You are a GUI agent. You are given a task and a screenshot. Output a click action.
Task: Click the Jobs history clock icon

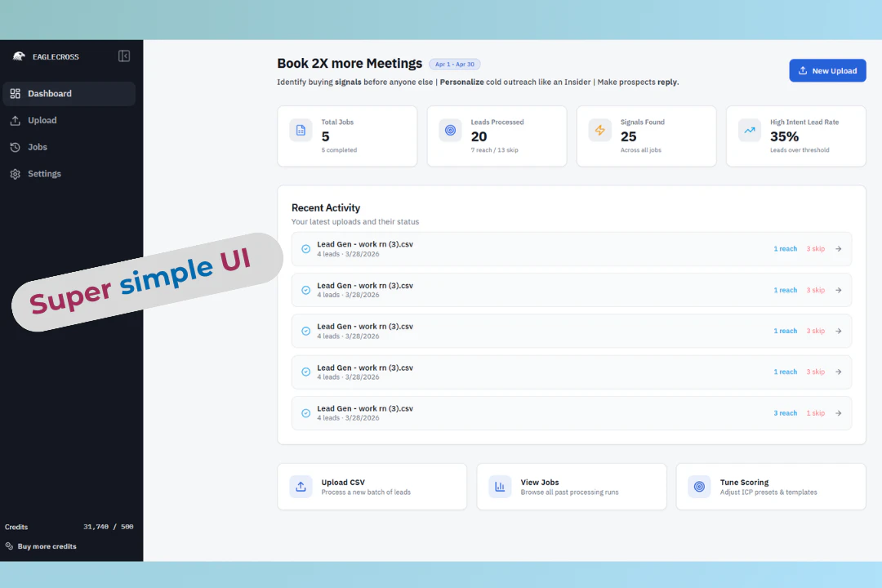tap(16, 147)
